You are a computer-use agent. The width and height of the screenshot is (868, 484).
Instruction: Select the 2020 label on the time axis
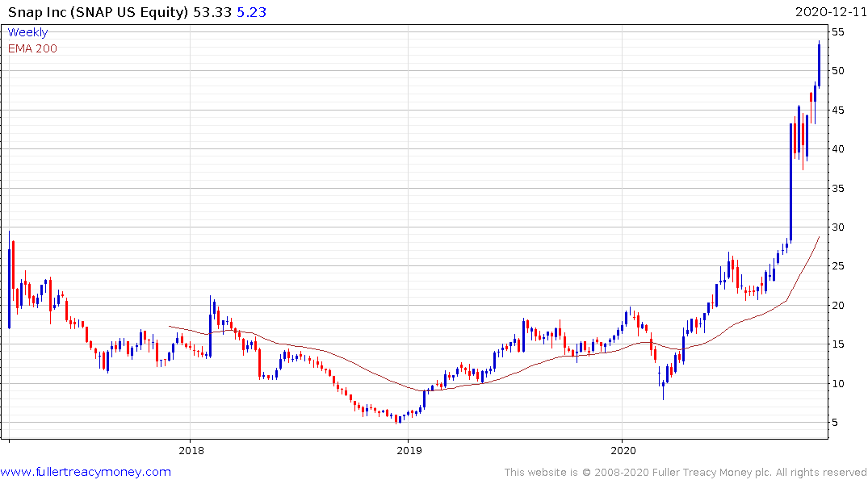[623, 450]
